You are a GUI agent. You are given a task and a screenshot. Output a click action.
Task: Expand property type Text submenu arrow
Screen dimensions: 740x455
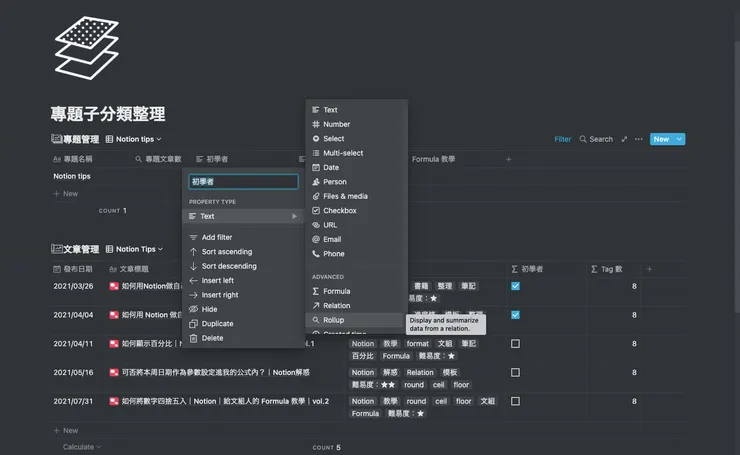pyautogui.click(x=294, y=216)
